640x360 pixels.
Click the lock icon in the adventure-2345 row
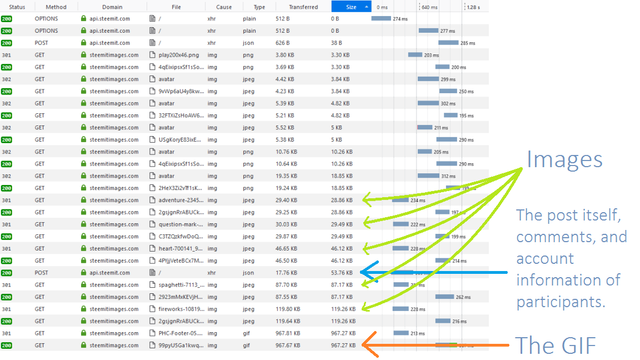pyautogui.click(x=84, y=200)
